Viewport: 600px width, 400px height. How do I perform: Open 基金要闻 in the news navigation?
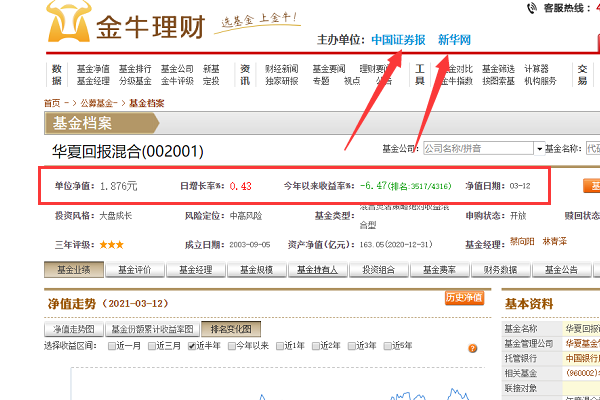point(329,69)
